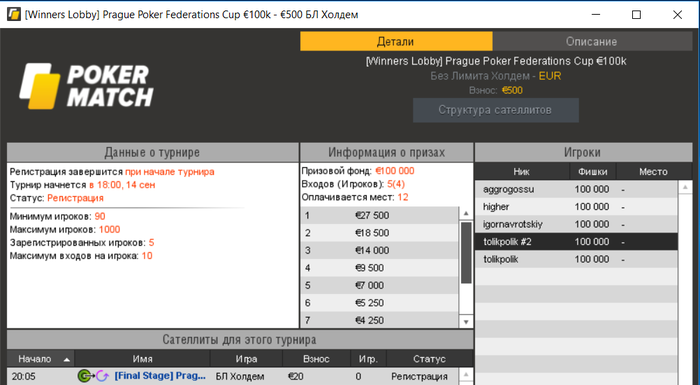Maximize the tournament lobby window
Viewport: 700px width, 385px height.
tap(636, 15)
